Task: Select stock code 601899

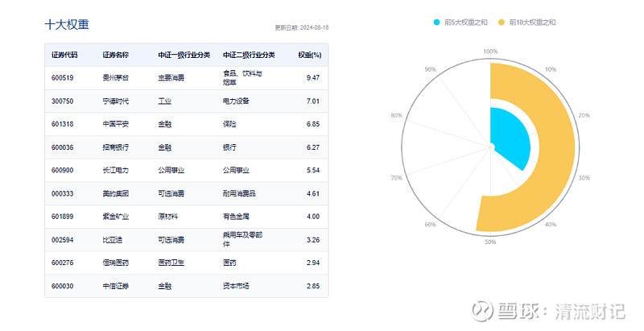Action: [x=63, y=217]
